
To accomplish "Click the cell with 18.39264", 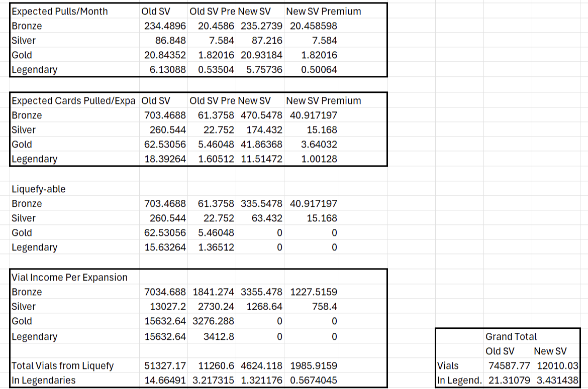I will pos(163,160).
